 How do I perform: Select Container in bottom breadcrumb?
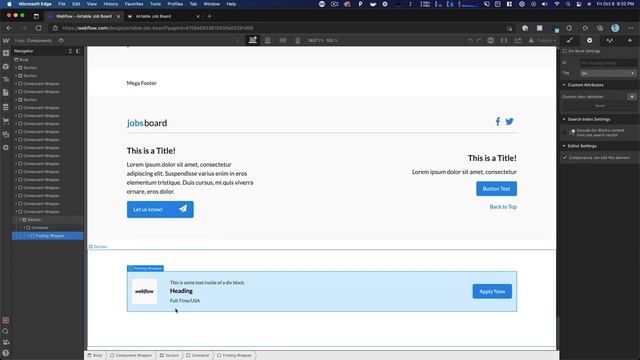[198, 356]
